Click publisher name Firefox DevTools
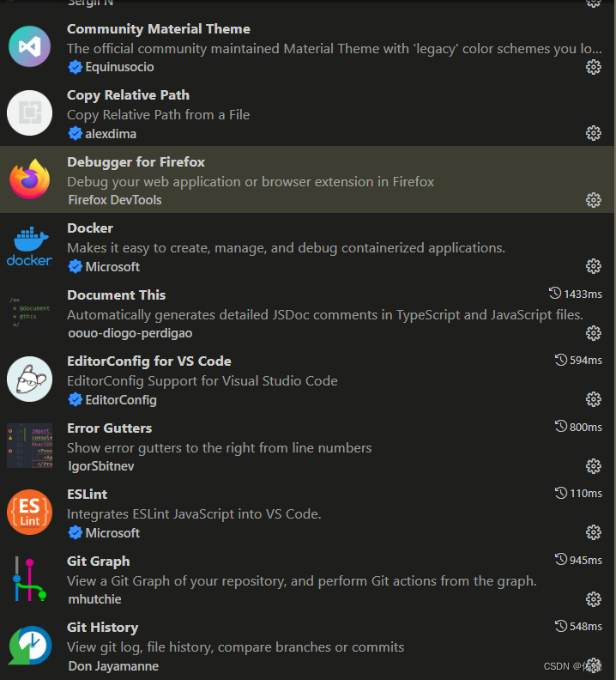Viewport: 616px width, 680px height. pyautogui.click(x=115, y=200)
